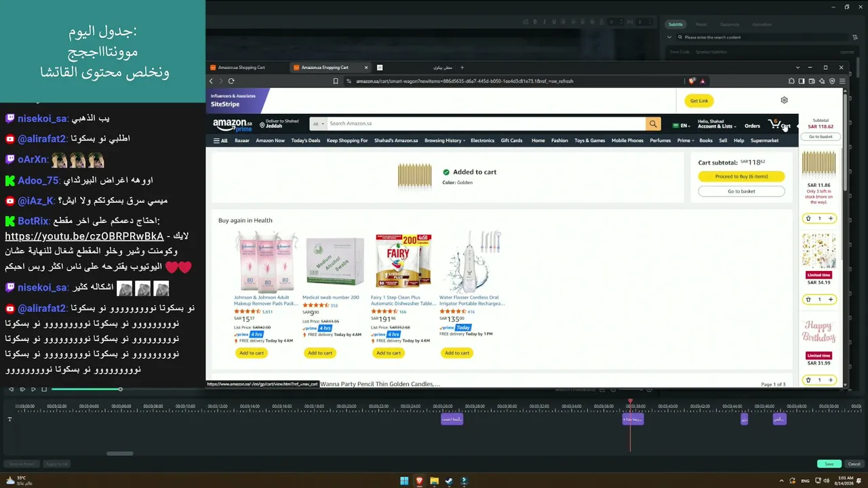Click the text track icon on timeline
The height and width of the screenshot is (488, 868).
coord(9,419)
